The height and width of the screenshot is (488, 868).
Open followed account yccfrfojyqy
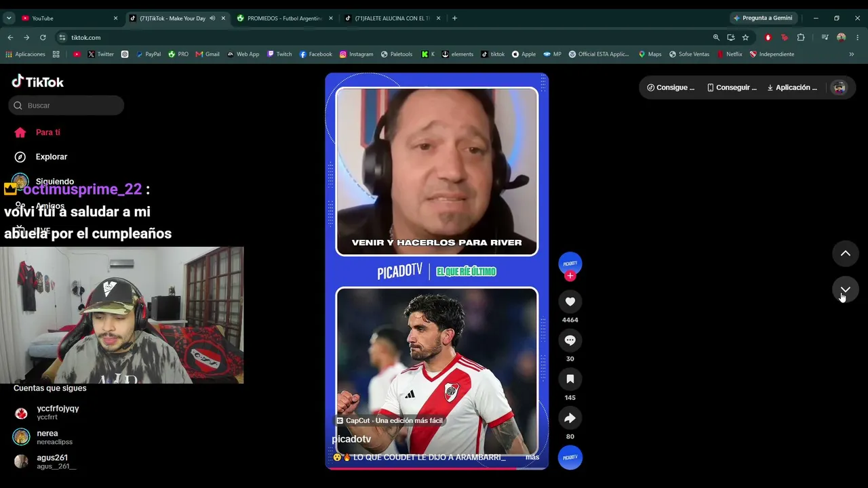pyautogui.click(x=58, y=412)
